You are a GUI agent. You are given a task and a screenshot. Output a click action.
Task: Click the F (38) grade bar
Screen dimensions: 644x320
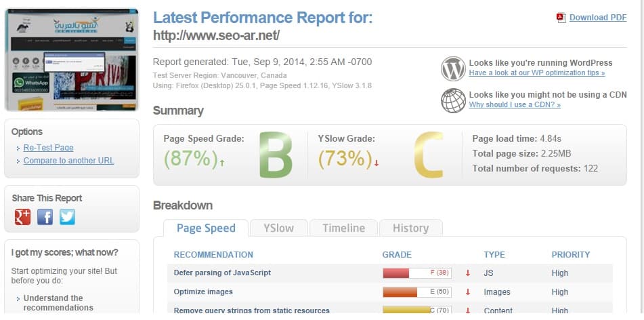[x=417, y=273]
